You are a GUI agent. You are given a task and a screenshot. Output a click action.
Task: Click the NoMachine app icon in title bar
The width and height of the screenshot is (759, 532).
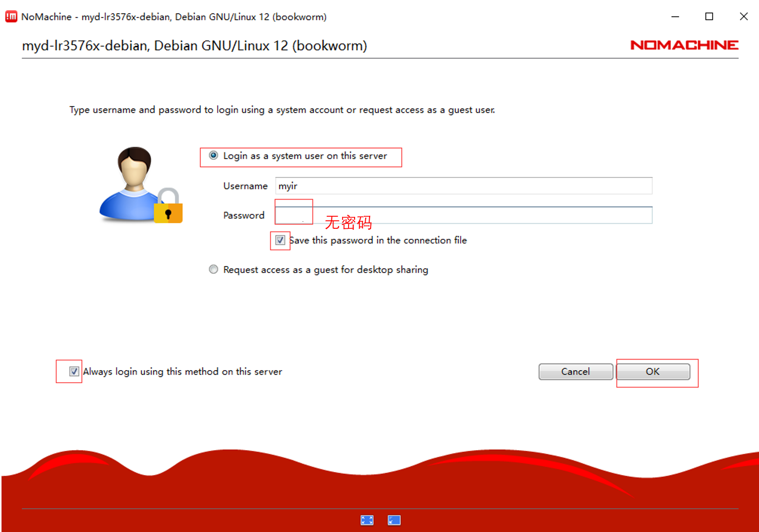[11, 17]
